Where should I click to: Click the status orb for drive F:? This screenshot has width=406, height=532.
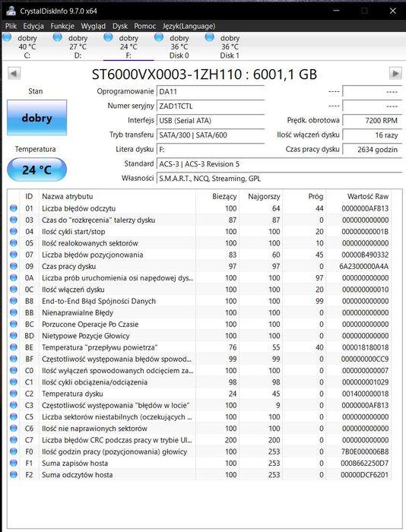point(108,37)
